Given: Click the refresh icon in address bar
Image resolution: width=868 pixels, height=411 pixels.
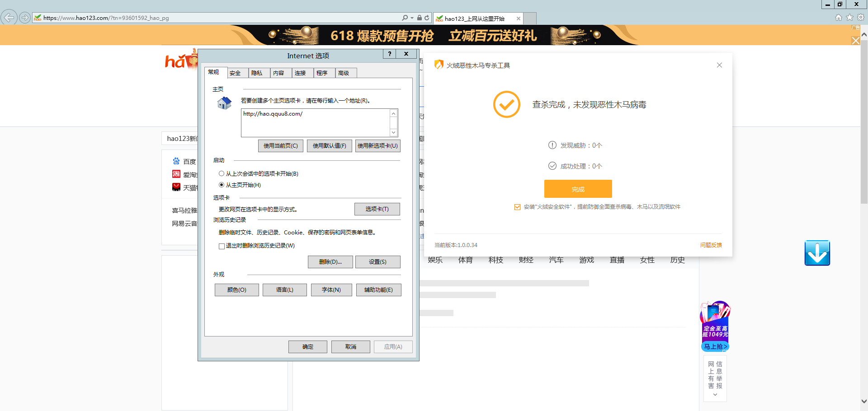Looking at the screenshot, I should [427, 18].
